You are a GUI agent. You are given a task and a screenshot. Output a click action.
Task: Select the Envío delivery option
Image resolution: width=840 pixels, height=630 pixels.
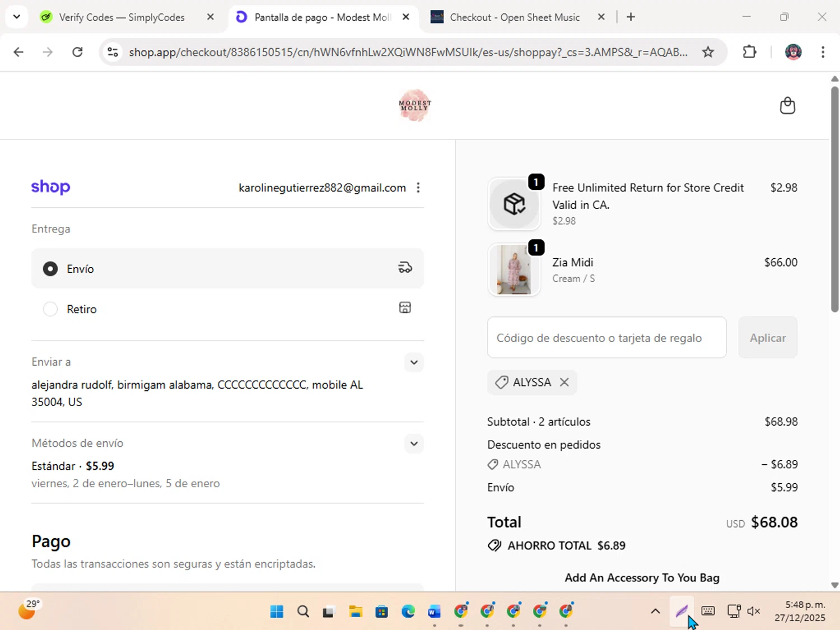(x=227, y=268)
